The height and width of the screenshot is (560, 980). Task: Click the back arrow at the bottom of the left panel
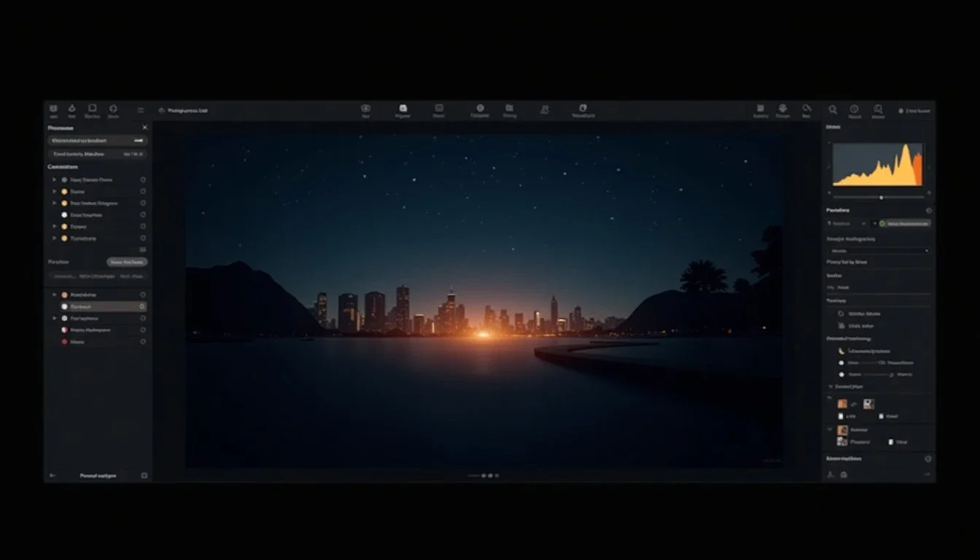coord(52,475)
